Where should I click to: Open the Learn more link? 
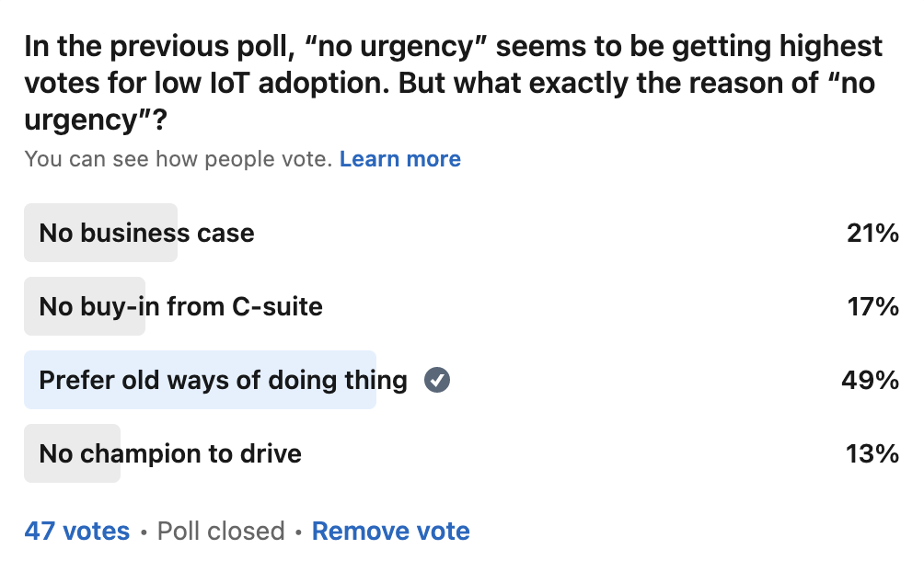[400, 159]
